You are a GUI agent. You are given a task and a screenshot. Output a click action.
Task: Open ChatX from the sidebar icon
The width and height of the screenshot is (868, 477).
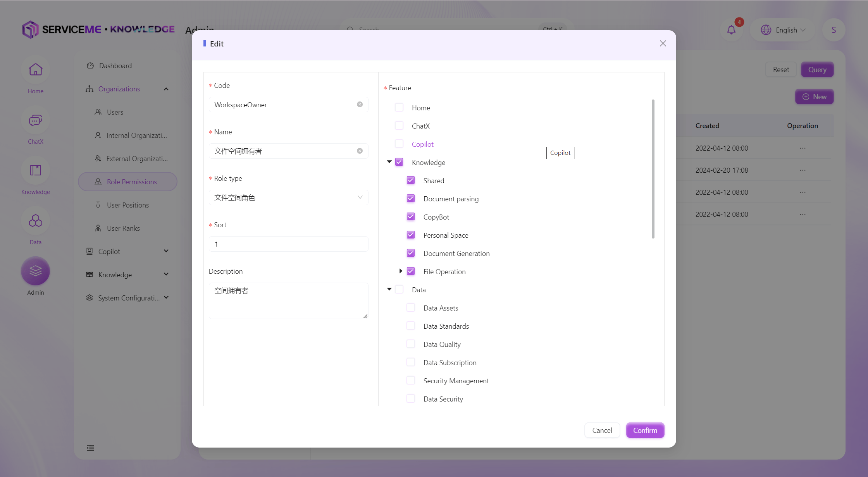pyautogui.click(x=35, y=120)
